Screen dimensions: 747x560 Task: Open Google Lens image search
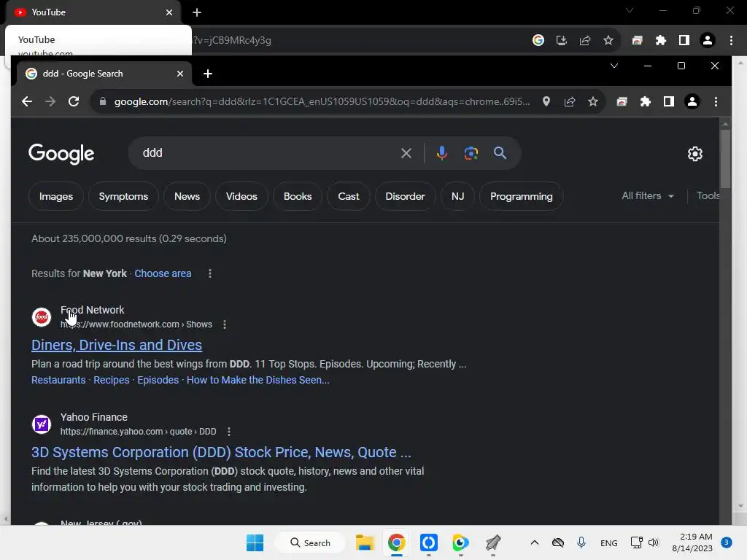471,153
